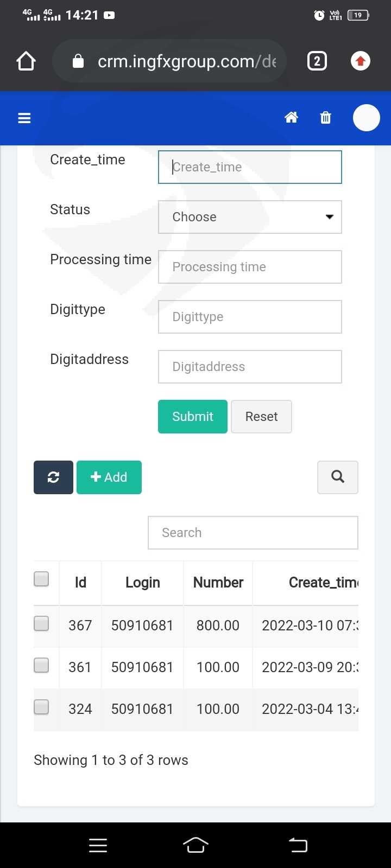
Task: Tap the browser home icon
Action: click(26, 61)
